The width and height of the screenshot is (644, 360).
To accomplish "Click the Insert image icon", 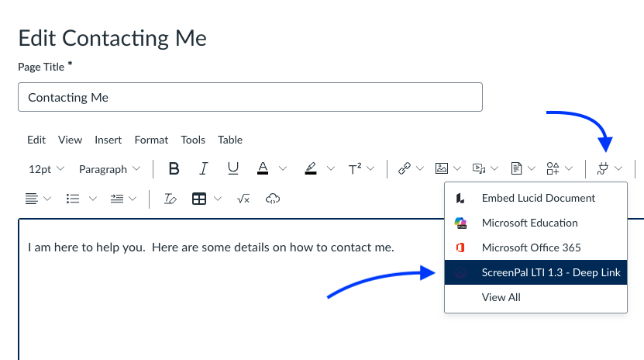I will (x=442, y=168).
